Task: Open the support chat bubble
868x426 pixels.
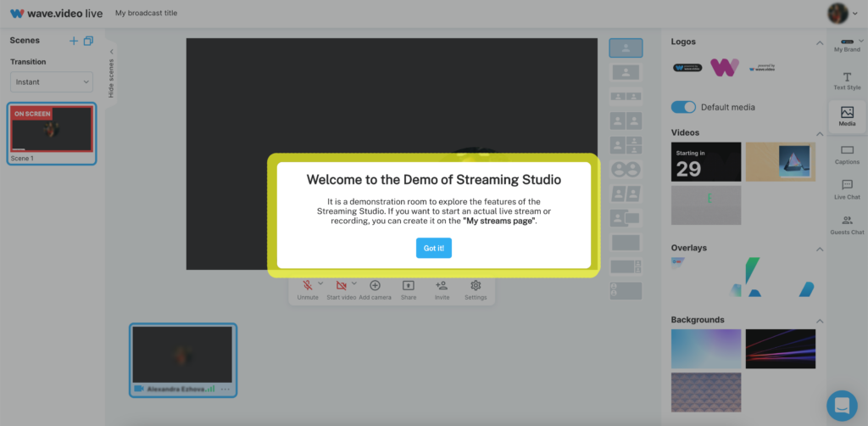Action: (x=842, y=406)
